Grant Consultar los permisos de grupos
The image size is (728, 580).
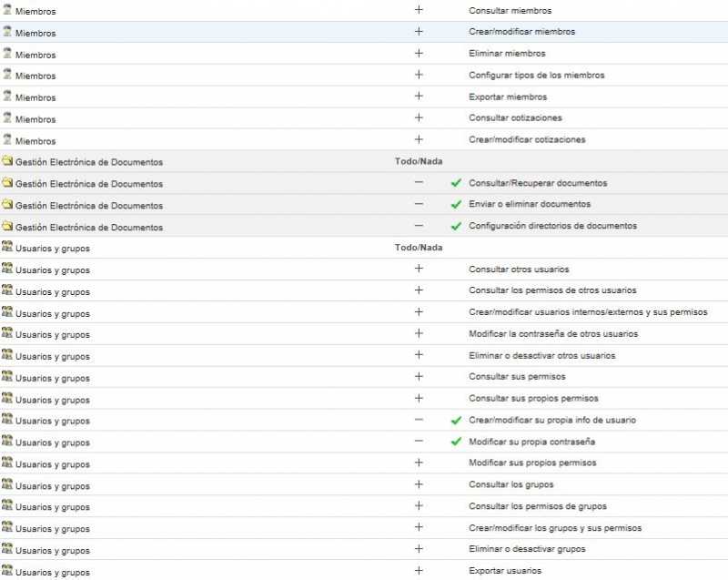point(419,505)
